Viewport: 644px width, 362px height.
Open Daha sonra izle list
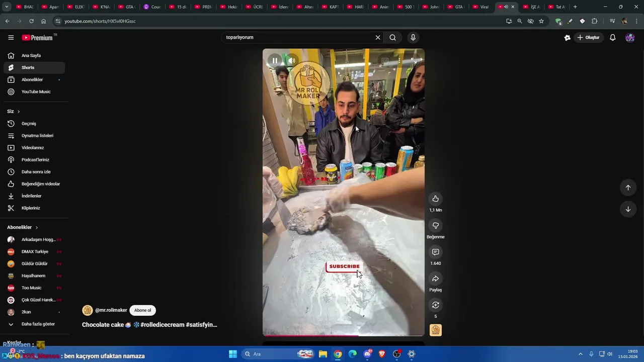(x=34, y=172)
